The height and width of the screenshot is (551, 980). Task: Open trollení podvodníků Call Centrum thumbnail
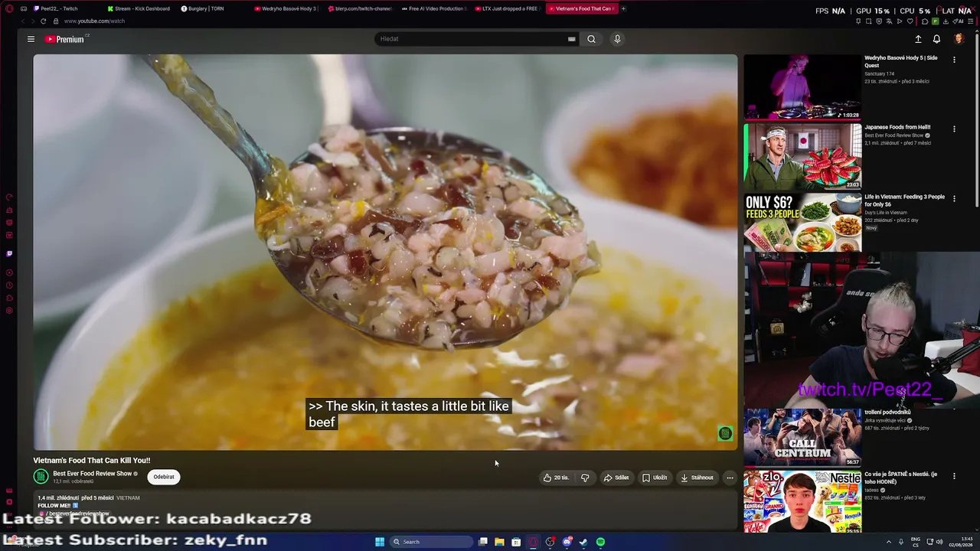pos(802,437)
